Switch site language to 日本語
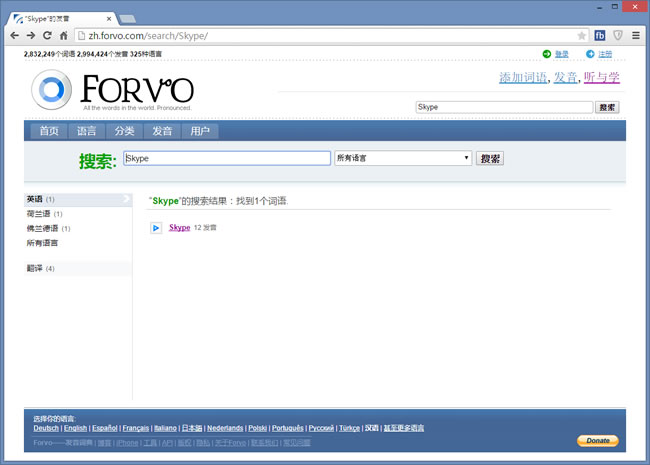This screenshot has width=650, height=465. (x=192, y=428)
